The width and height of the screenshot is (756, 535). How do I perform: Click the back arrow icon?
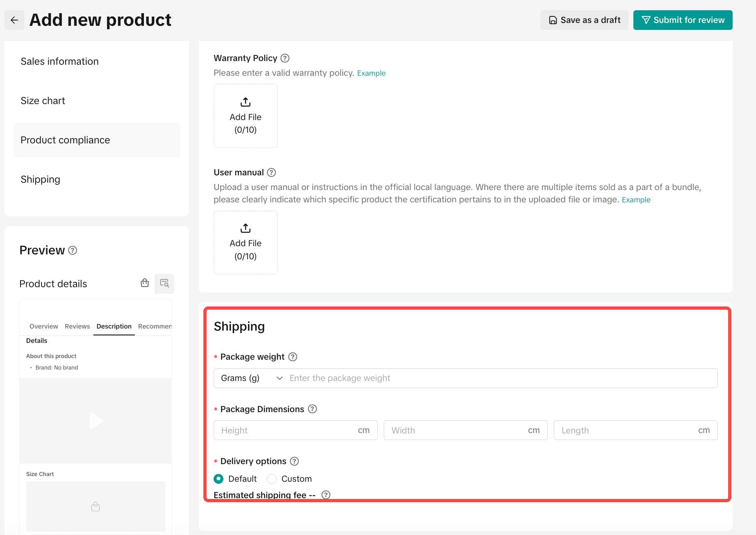(x=14, y=20)
